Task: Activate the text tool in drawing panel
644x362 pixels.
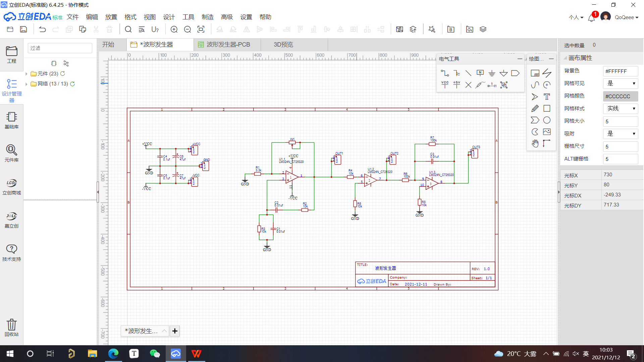Action: (x=547, y=97)
